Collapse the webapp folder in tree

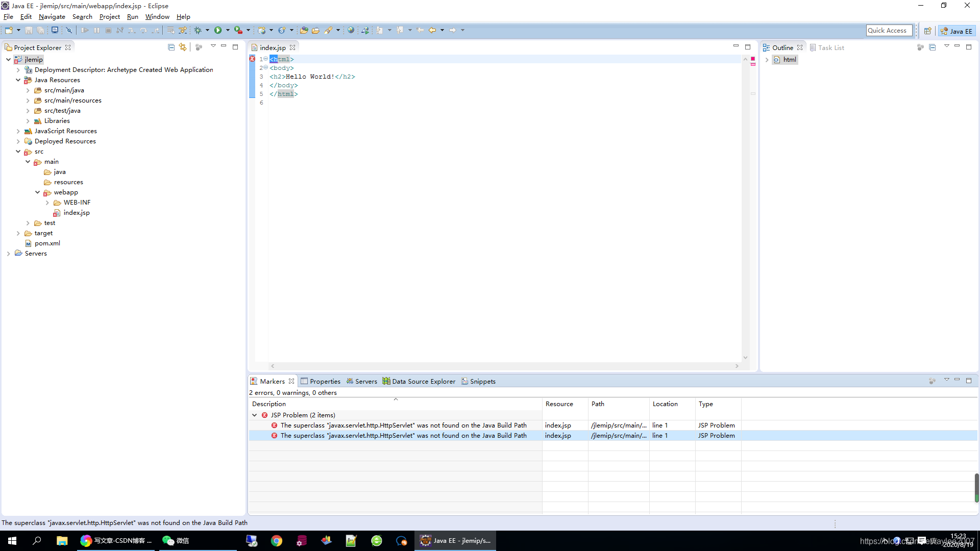pos(38,192)
